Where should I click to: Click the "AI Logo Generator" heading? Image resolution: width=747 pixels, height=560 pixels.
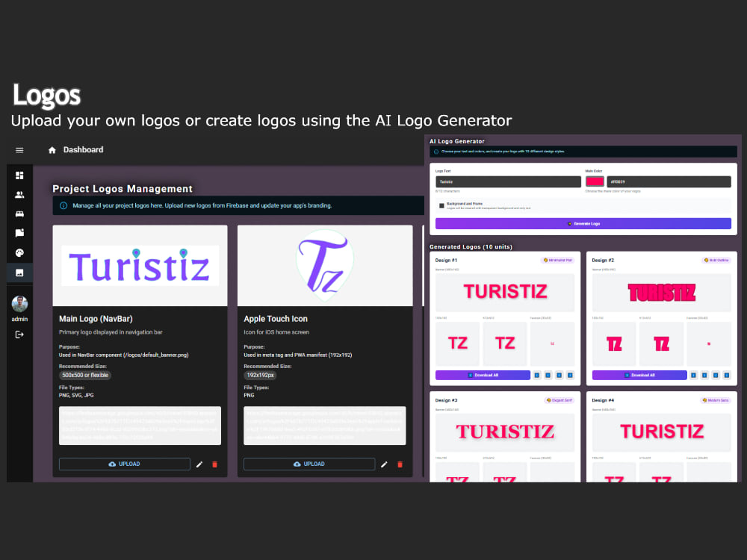[x=457, y=141]
